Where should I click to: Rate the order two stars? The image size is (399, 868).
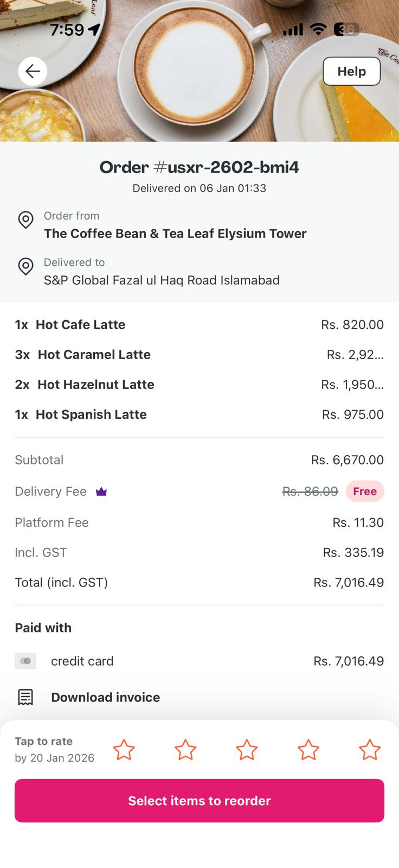pyautogui.click(x=185, y=750)
